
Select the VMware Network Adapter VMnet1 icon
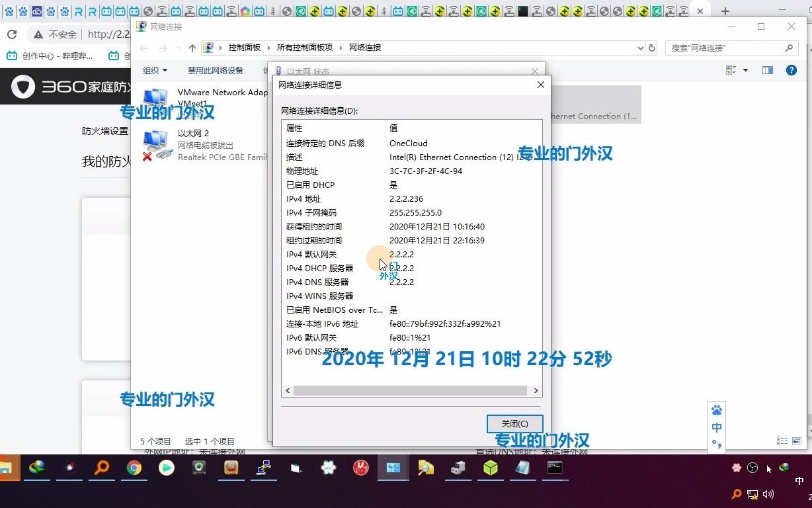(x=157, y=98)
